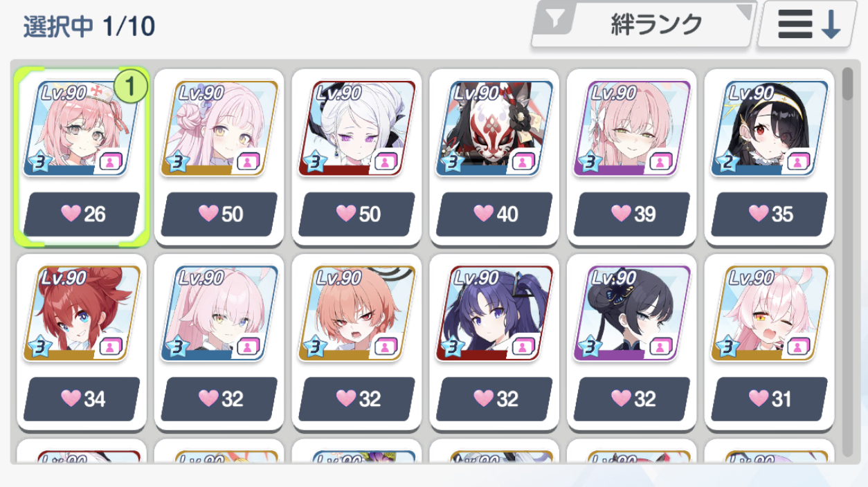Screen dimensions: 868x487
Task: Choose the black-haired butterfly hairpin student
Action: pos(633,342)
